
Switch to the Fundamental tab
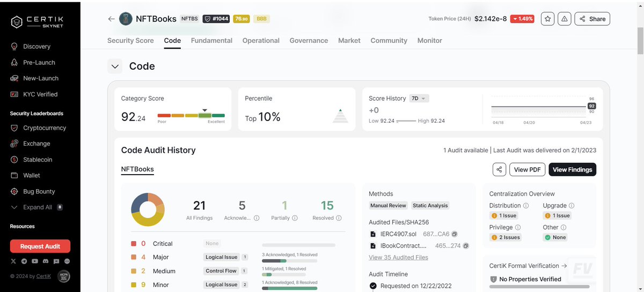pyautogui.click(x=211, y=41)
